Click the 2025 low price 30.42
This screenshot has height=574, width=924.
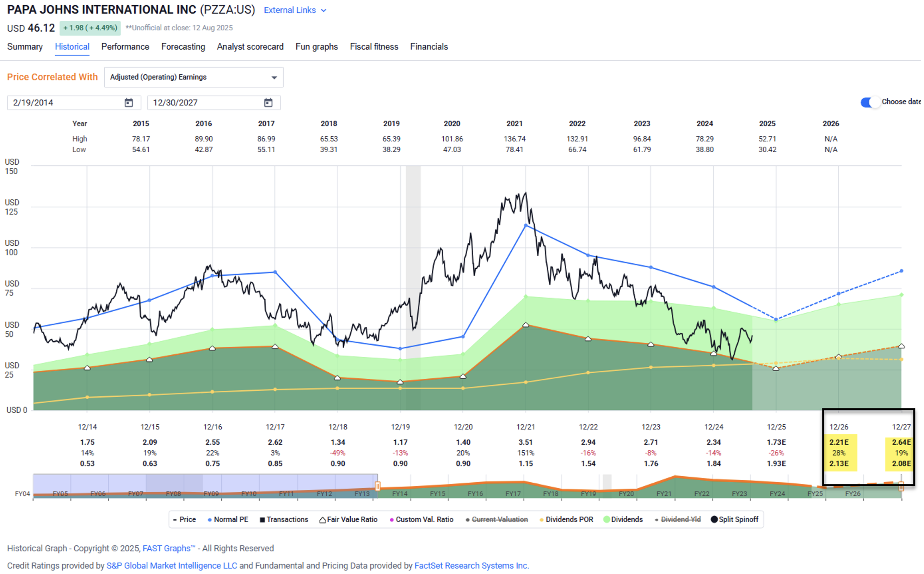pos(767,149)
